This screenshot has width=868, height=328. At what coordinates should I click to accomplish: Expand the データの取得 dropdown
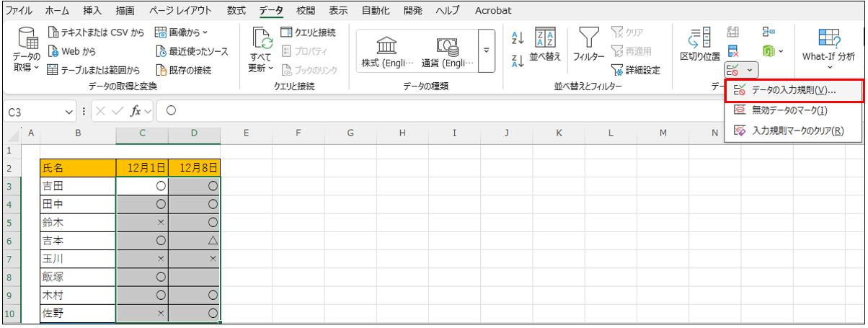pos(27,68)
